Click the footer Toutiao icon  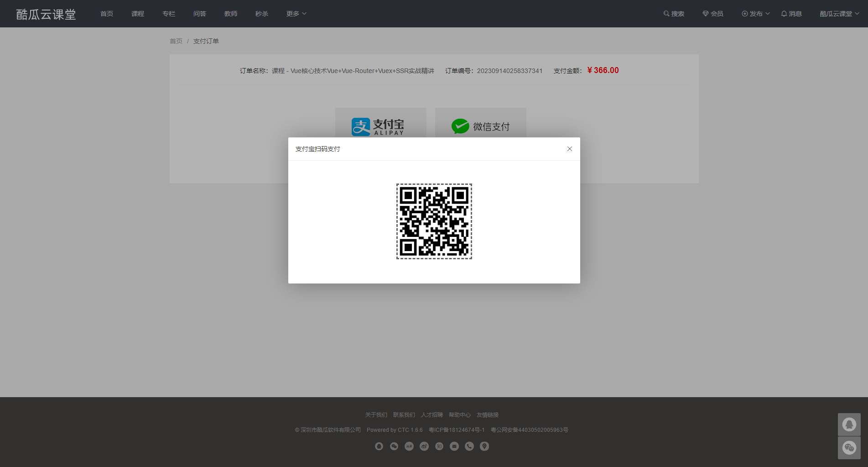pos(409,446)
